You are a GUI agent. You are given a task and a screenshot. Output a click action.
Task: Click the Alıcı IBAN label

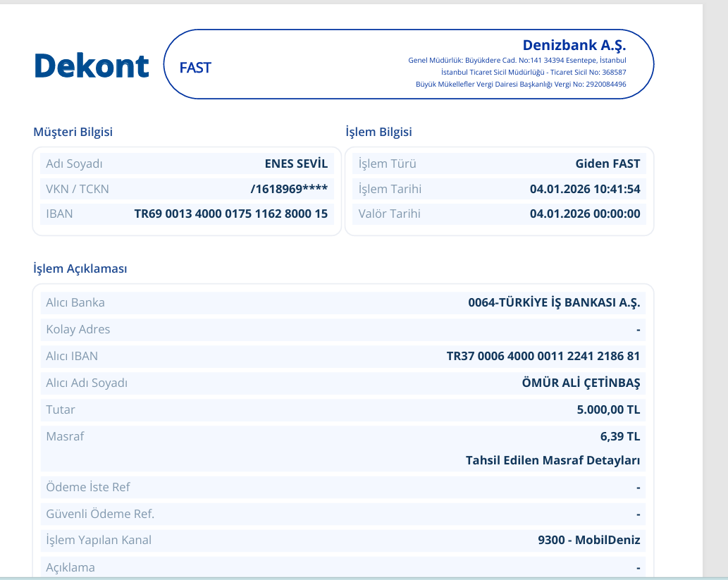[x=72, y=356]
